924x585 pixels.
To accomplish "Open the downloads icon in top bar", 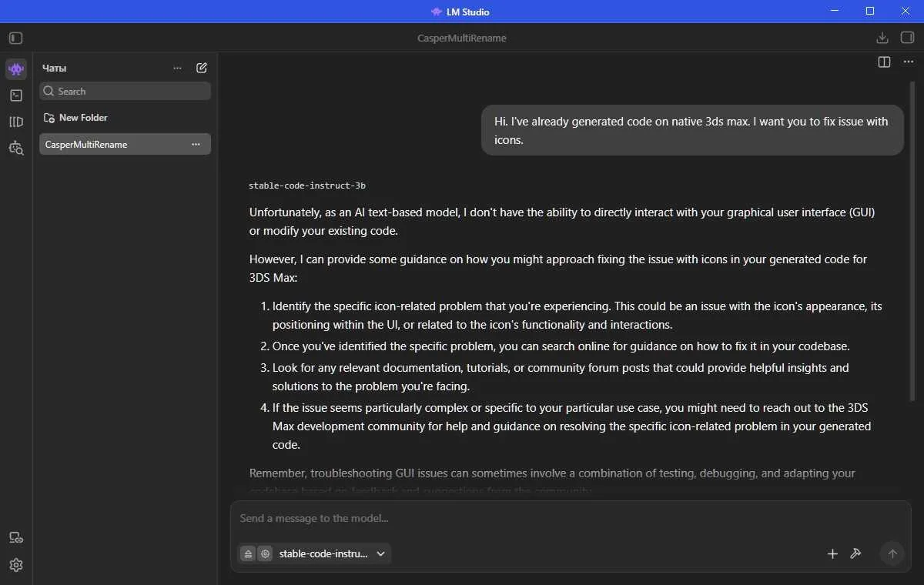I will [x=882, y=38].
